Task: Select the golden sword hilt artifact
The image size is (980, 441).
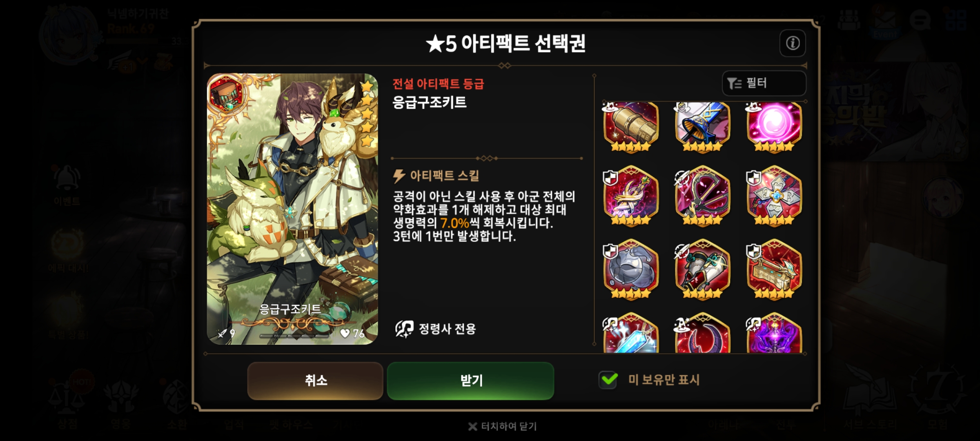Action: tap(631, 196)
